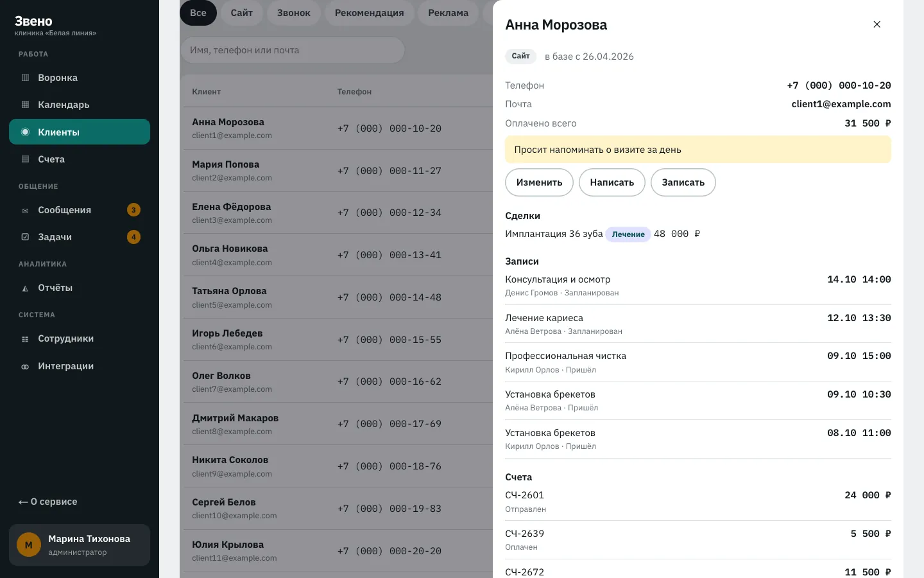Click the Календарь sidebar icon

(25, 105)
